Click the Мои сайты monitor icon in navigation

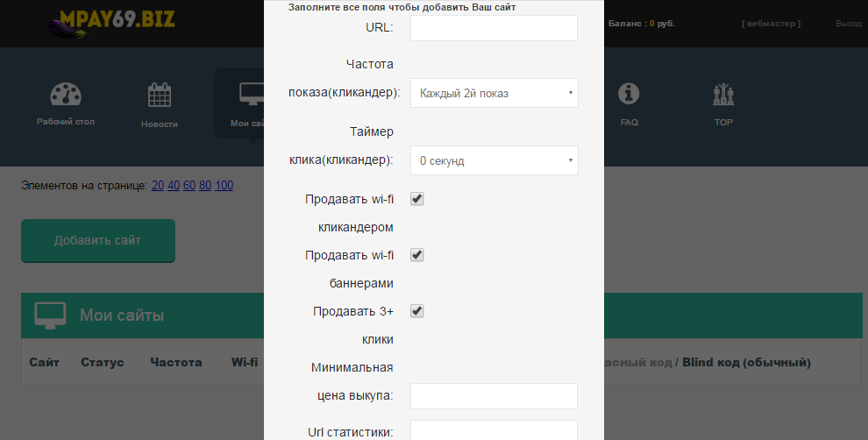pos(249,95)
